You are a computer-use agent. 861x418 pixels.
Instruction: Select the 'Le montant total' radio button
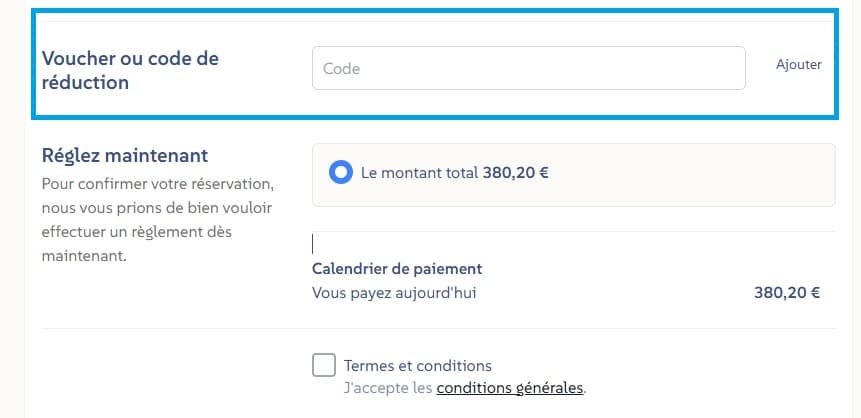coord(341,172)
